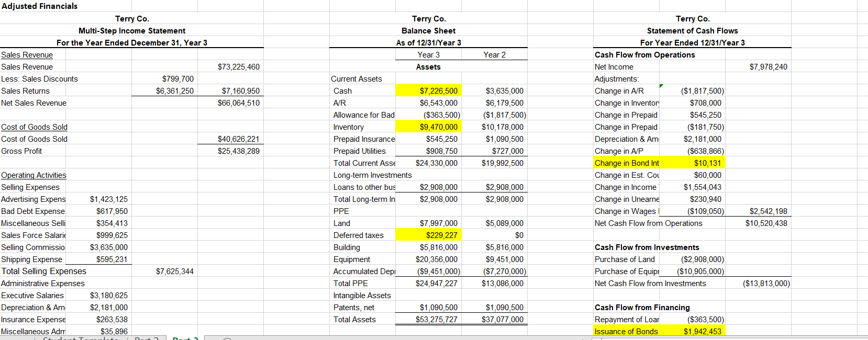
Task: Select the Shipping Expense value $595,231
Action: (x=112, y=259)
